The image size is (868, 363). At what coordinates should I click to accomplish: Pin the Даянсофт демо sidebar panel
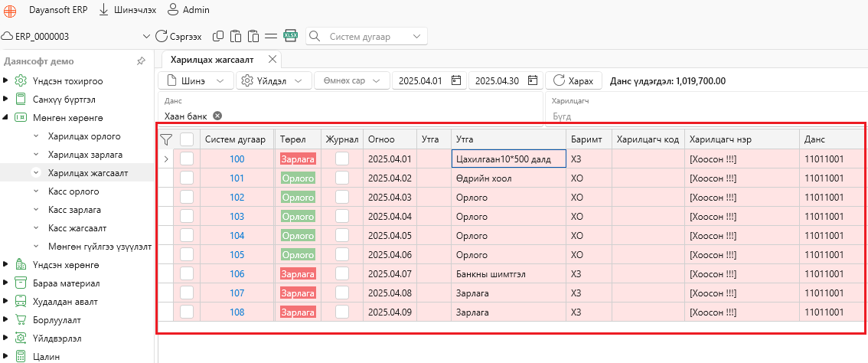click(141, 61)
